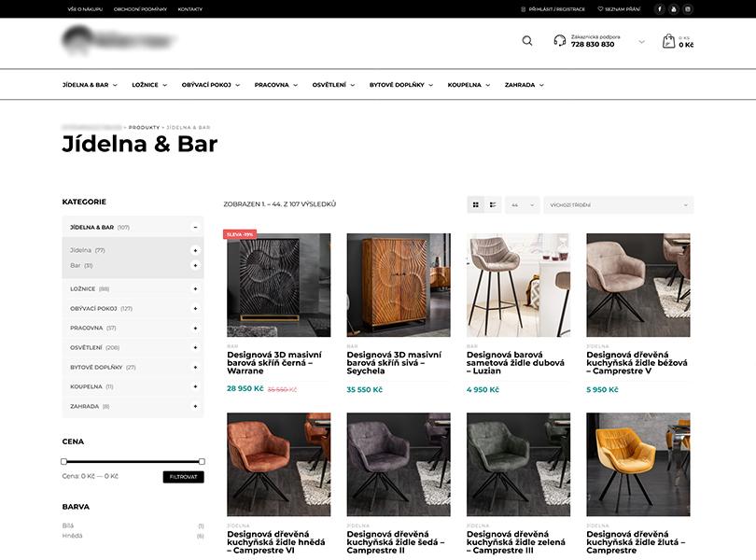Go to Produkty breadcrumb

point(144,127)
